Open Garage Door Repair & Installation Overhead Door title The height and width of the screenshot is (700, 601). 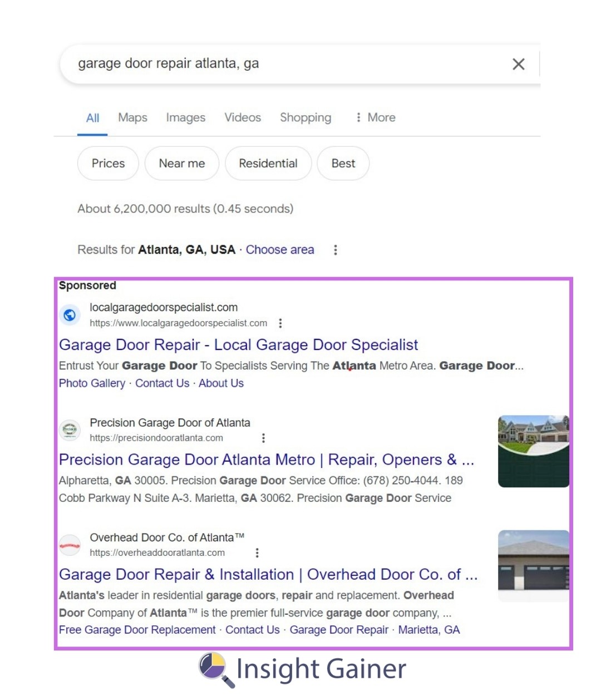[268, 575]
